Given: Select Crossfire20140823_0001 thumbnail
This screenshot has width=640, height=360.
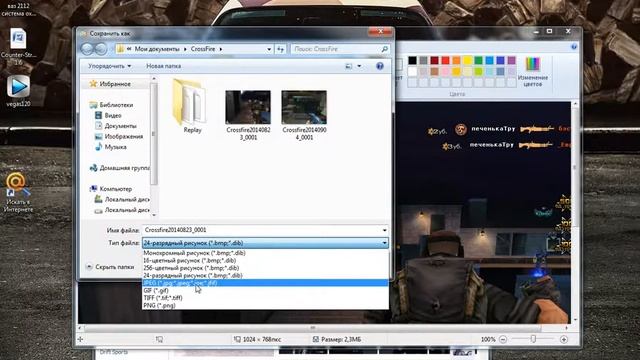Looking at the screenshot, I should (248, 115).
